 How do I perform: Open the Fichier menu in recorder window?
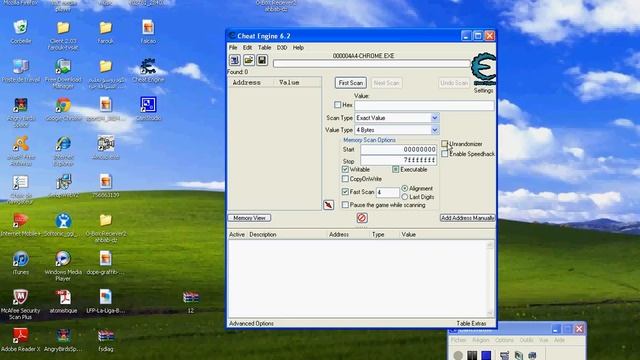coord(458,340)
